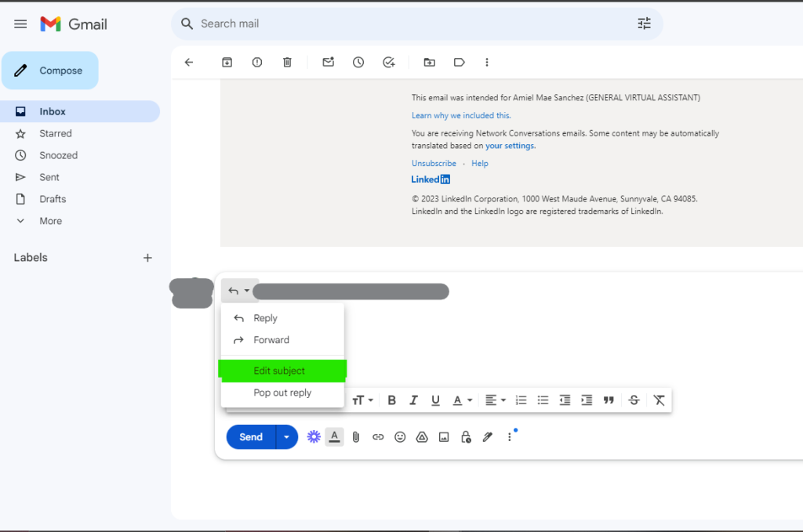803x532 pixels.
Task: Choose Forward from the response menu
Action: pyautogui.click(x=282, y=340)
